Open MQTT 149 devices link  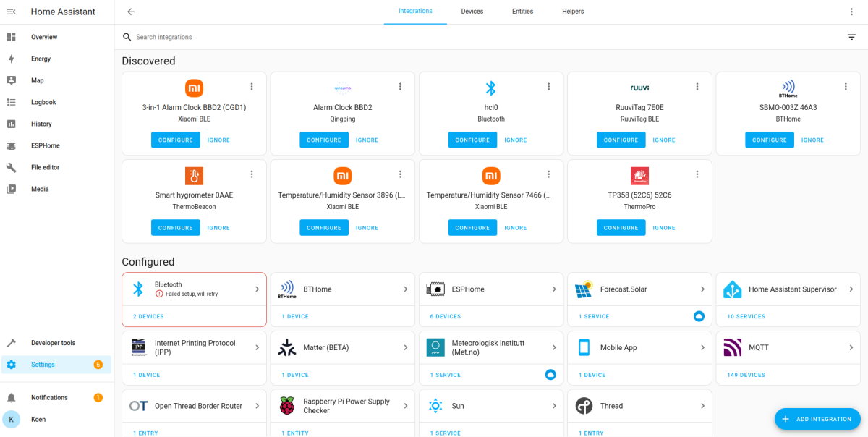tap(746, 375)
